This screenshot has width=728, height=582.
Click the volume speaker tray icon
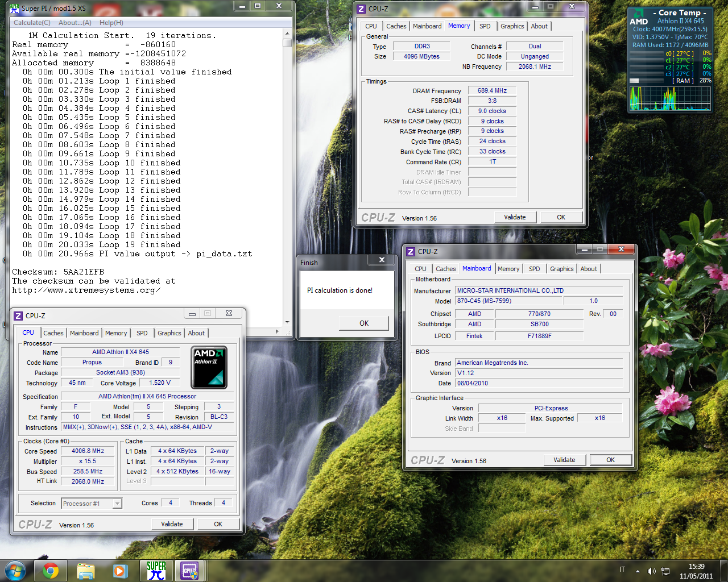652,571
